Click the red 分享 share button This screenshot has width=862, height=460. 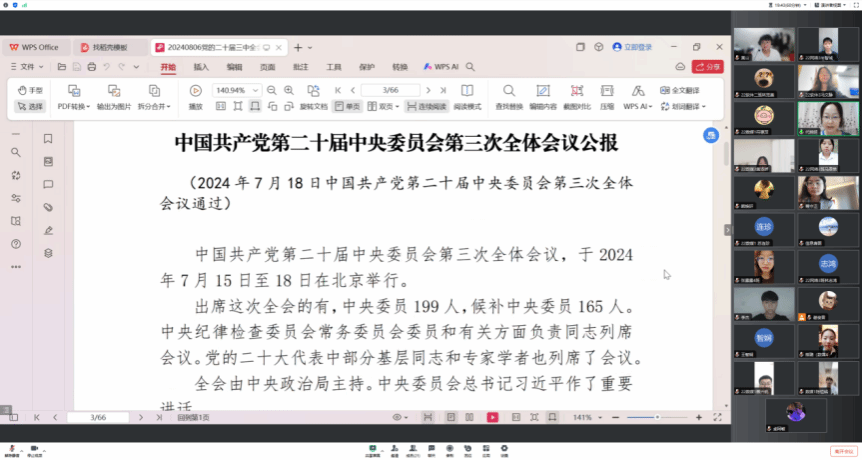tap(708, 67)
